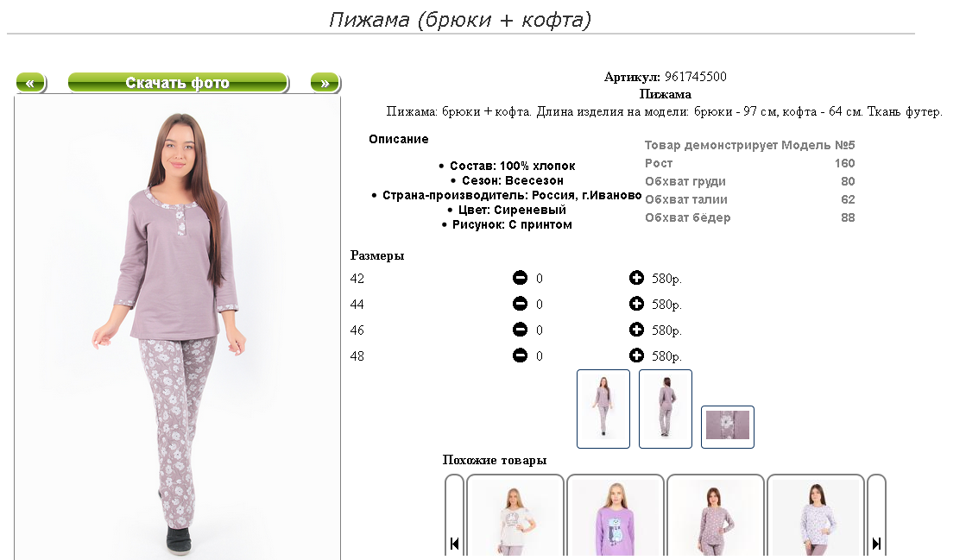Click plus icon for size 44
The width and height of the screenshot is (966, 560).
(636, 304)
